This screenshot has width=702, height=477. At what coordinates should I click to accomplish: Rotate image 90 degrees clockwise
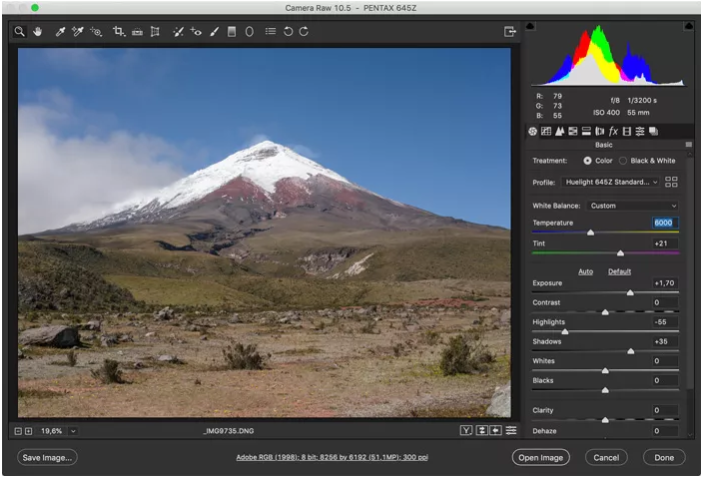pyautogui.click(x=303, y=32)
